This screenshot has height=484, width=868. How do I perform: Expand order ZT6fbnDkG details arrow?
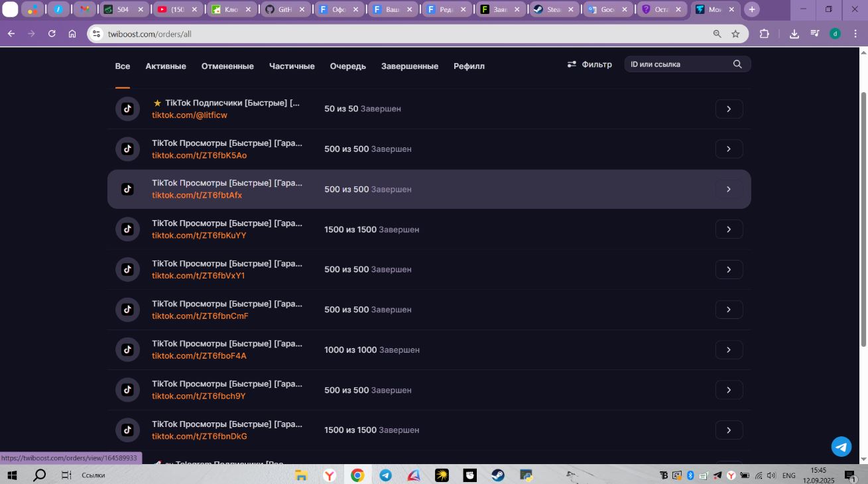point(729,430)
